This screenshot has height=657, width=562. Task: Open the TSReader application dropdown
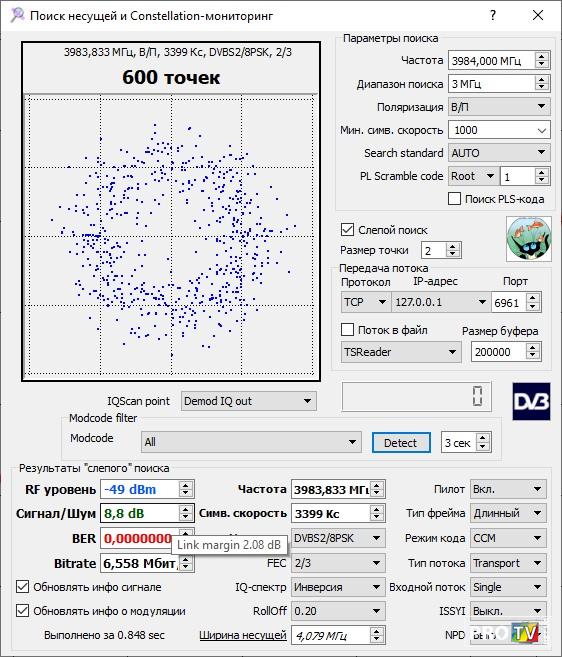coord(401,352)
